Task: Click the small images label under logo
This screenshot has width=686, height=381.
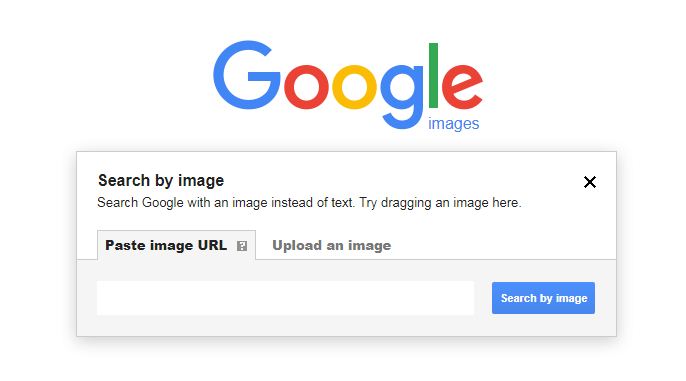Action: click(x=453, y=124)
